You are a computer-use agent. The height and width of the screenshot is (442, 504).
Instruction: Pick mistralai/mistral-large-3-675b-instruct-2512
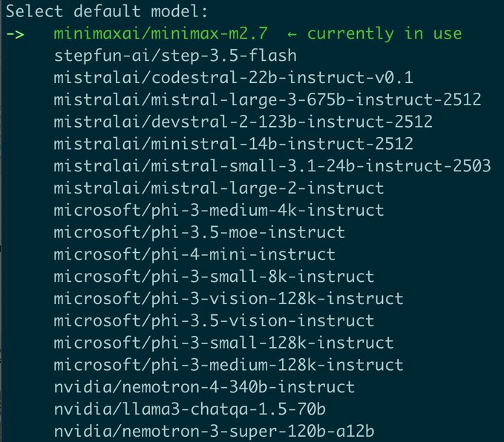point(267,100)
